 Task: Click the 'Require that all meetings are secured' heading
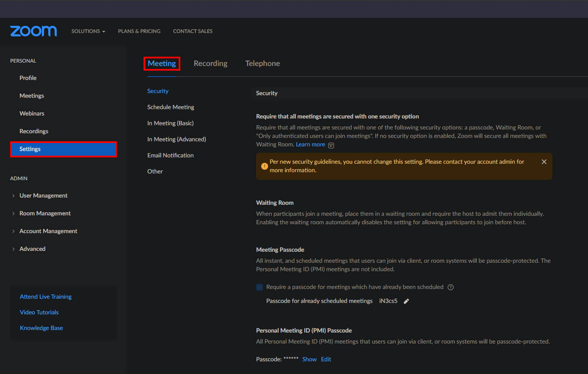coord(337,116)
